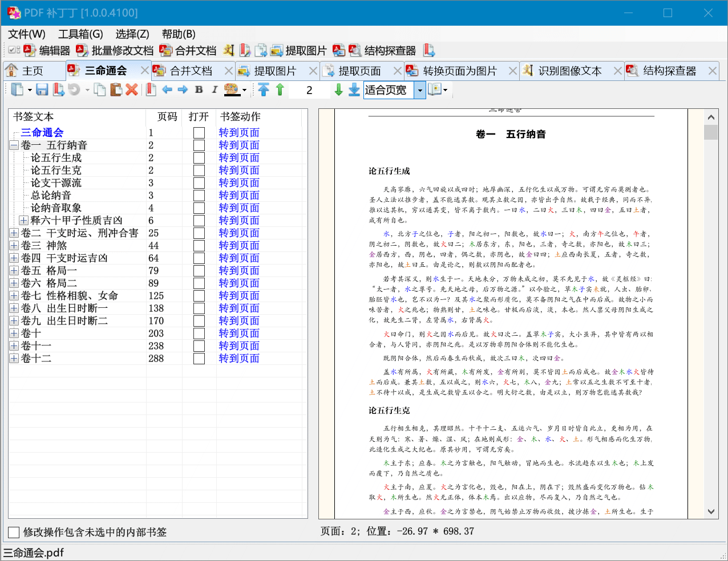Click 转到页面 link for 卷五 格局一
Image resolution: width=728 pixels, height=561 pixels.
click(238, 271)
